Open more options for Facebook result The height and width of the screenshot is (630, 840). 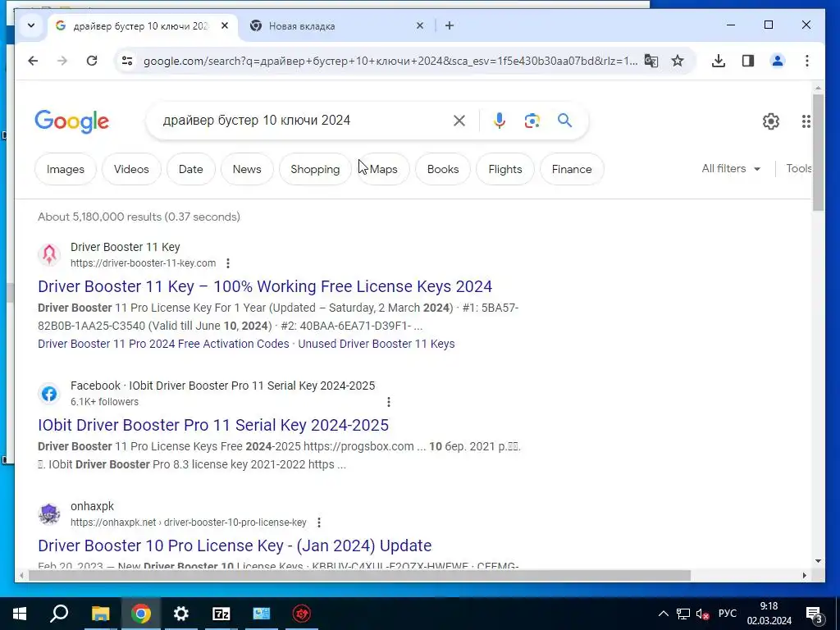point(389,402)
